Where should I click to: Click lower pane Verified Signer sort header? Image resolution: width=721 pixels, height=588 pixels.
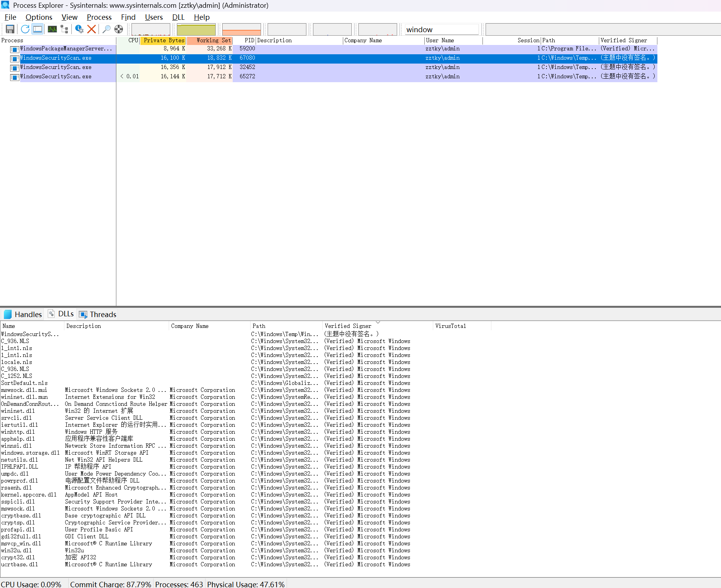click(378, 326)
